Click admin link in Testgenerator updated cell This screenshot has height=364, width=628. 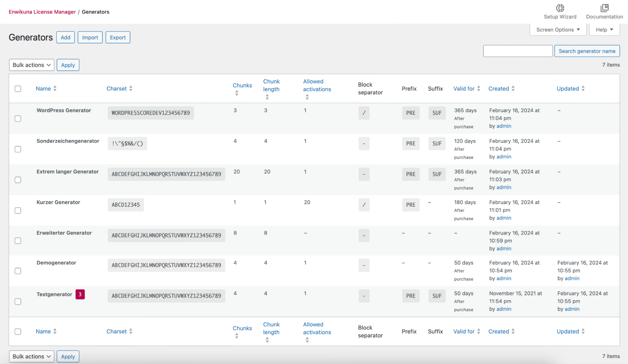click(x=572, y=309)
